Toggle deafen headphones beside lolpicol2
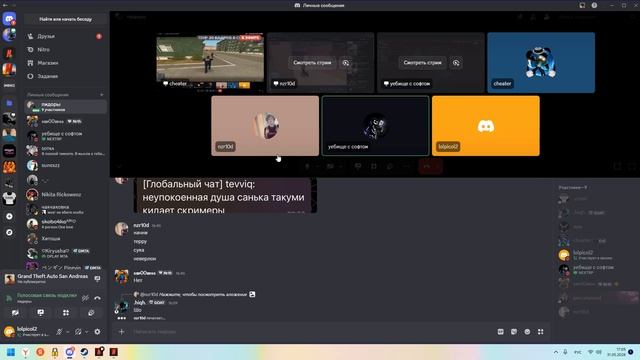Image resolution: width=640 pixels, height=360 pixels. tap(78, 332)
